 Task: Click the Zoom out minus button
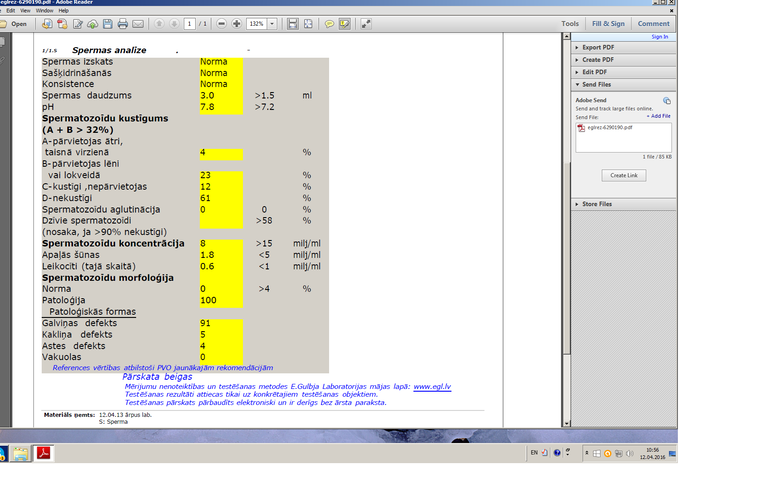tap(222, 23)
